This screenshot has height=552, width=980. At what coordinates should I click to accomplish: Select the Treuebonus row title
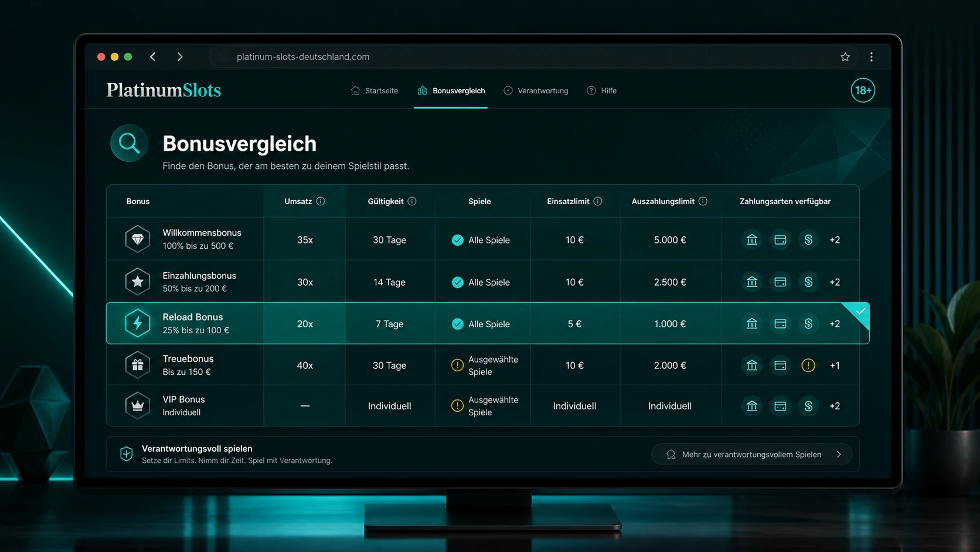tap(188, 358)
